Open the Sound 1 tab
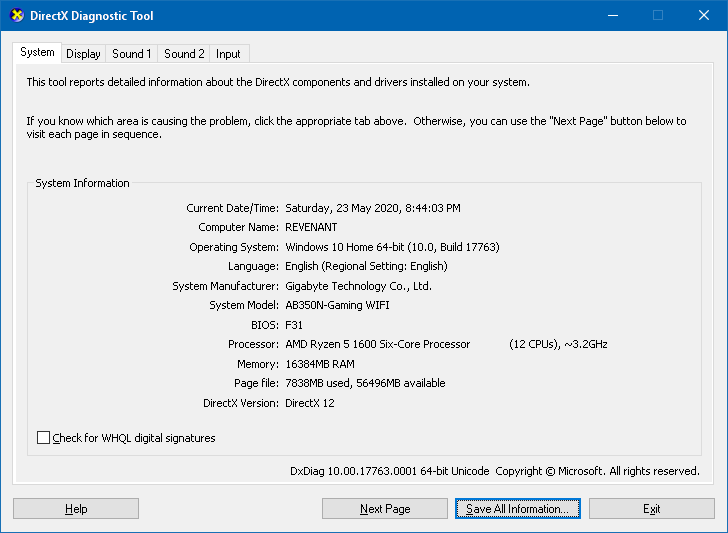This screenshot has height=533, width=728. point(132,54)
